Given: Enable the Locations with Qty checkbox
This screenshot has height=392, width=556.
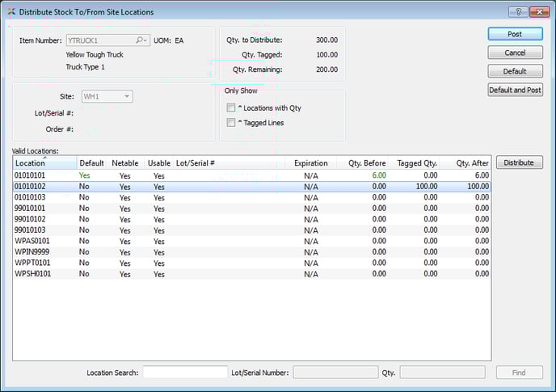Looking at the screenshot, I should [x=232, y=107].
